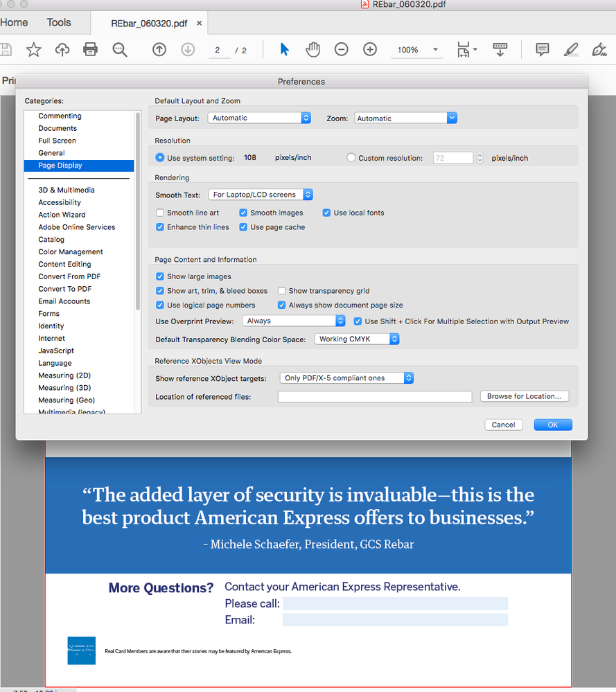The image size is (616, 692).
Task: Switch to the Tools tab
Action: tap(58, 22)
